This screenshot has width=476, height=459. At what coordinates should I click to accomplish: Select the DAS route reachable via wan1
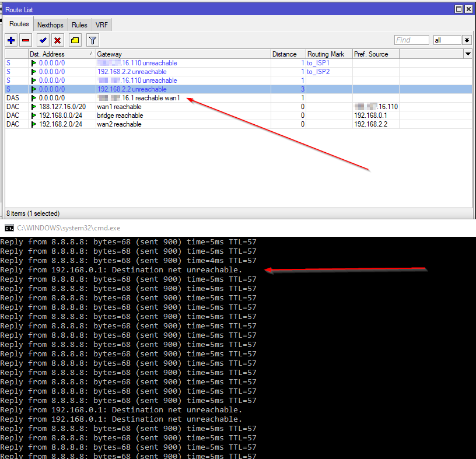point(239,98)
